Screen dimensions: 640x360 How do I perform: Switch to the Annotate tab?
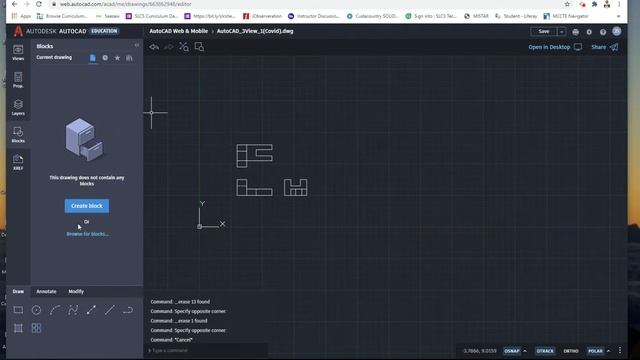(46, 291)
